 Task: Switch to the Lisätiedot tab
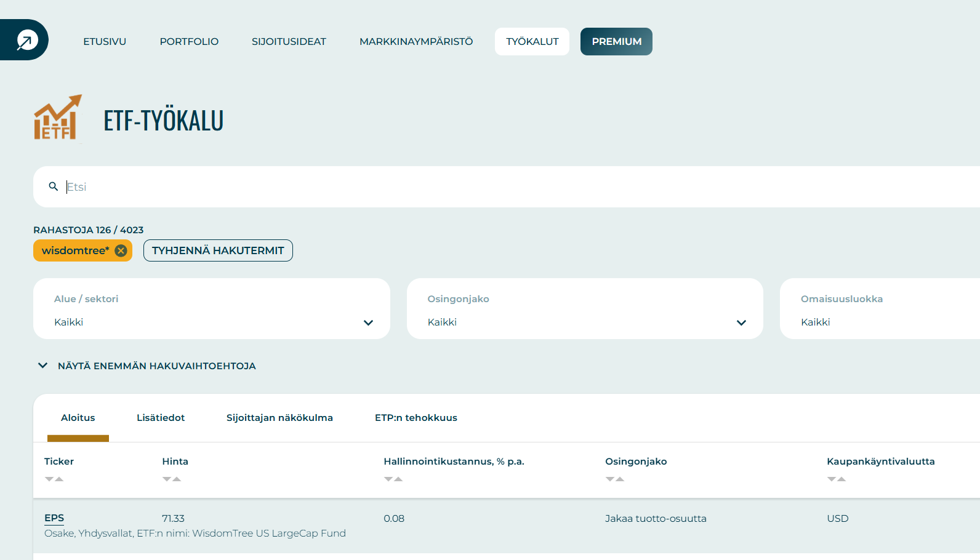(161, 418)
